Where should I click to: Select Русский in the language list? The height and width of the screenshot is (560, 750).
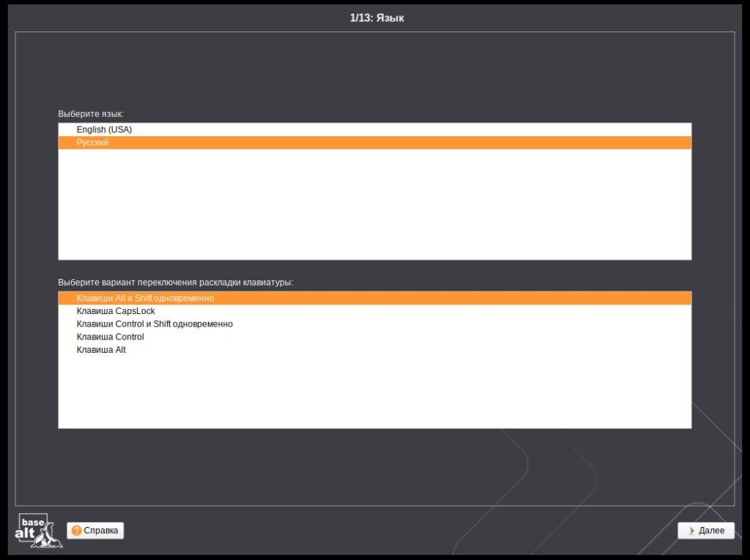coord(93,143)
